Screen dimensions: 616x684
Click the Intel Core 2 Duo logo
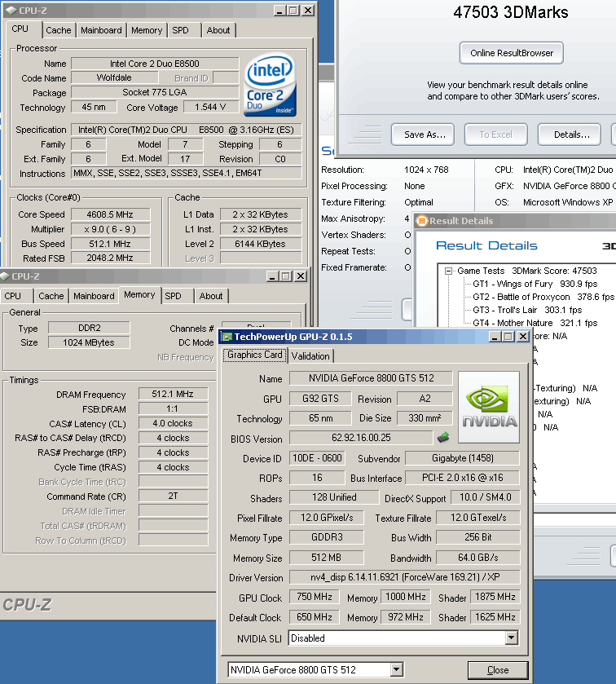click(x=270, y=84)
